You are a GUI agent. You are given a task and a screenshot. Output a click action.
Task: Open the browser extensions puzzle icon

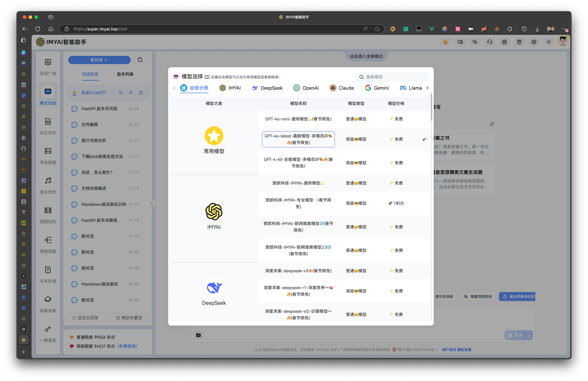coord(510,29)
